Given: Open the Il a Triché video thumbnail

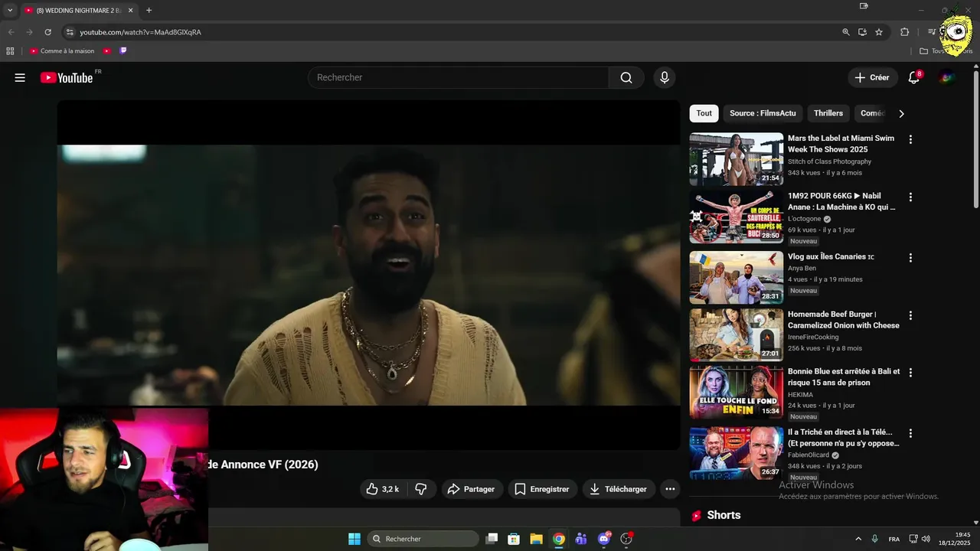Looking at the screenshot, I should [x=737, y=453].
